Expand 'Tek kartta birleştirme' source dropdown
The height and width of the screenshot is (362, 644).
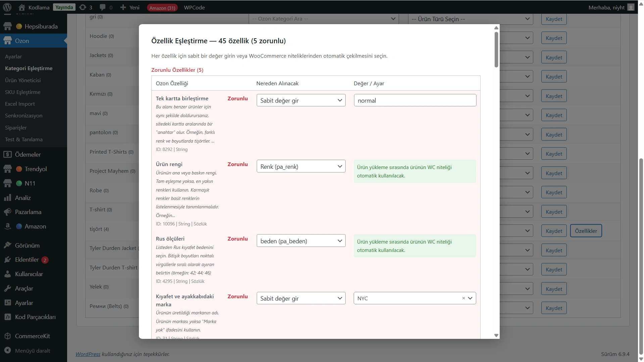(x=301, y=100)
